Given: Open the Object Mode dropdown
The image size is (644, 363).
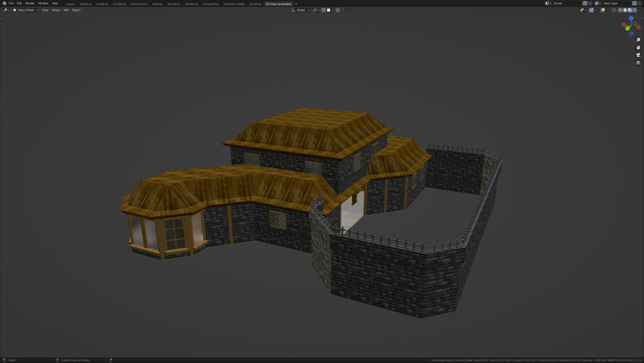Looking at the screenshot, I should pos(25,10).
